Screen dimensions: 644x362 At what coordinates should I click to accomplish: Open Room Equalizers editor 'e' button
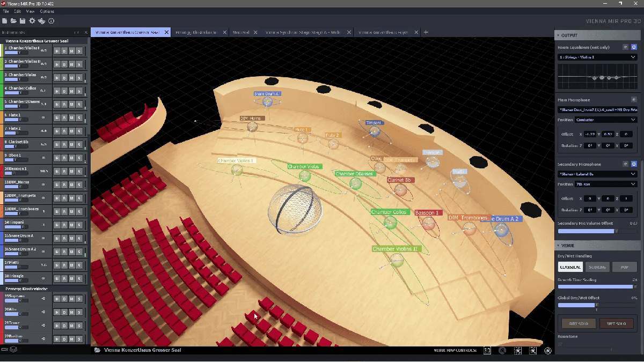click(x=625, y=47)
